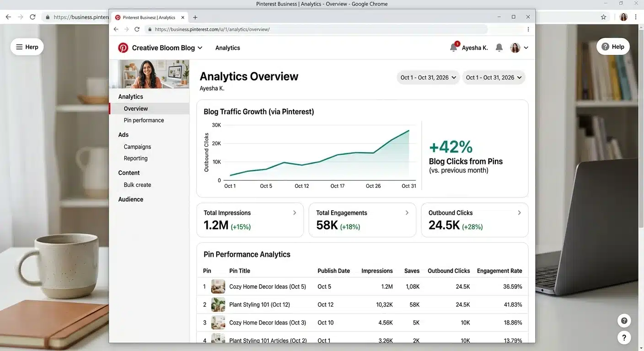Expand the chevron beside the profile avatar

click(x=526, y=48)
